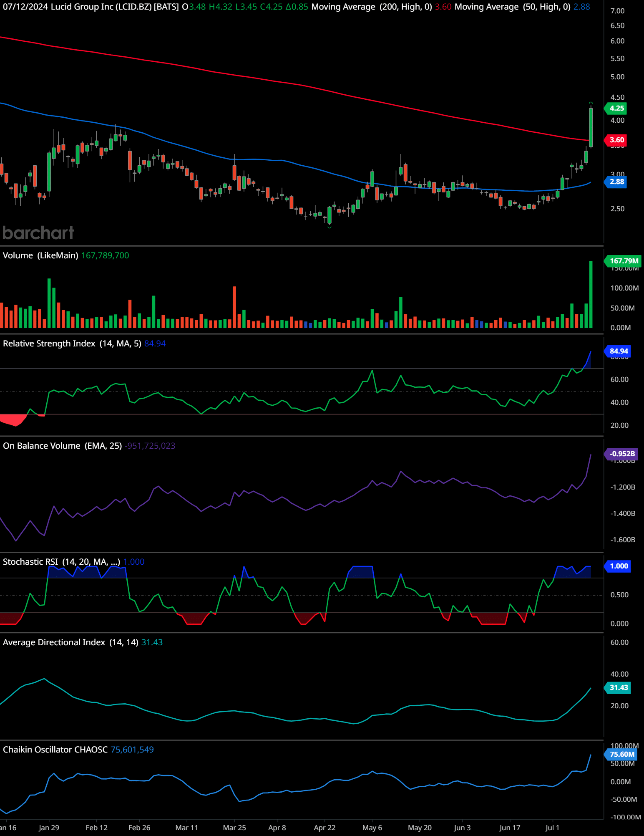
Task: Click the -1.400B OBV axis label
Action: tap(623, 513)
